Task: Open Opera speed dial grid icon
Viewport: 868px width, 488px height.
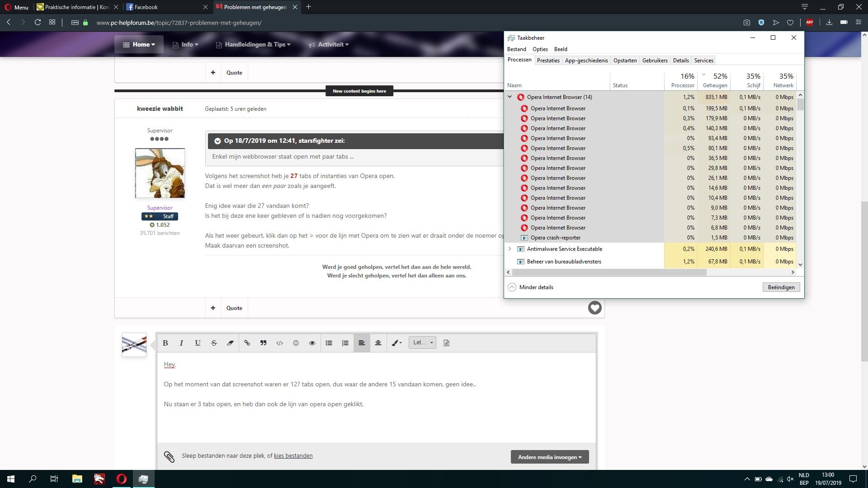Action: (52, 23)
